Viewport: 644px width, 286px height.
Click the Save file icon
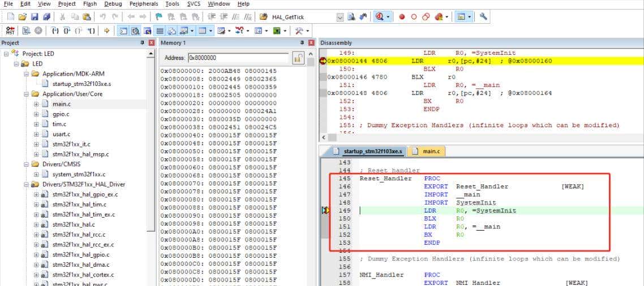coord(35,17)
